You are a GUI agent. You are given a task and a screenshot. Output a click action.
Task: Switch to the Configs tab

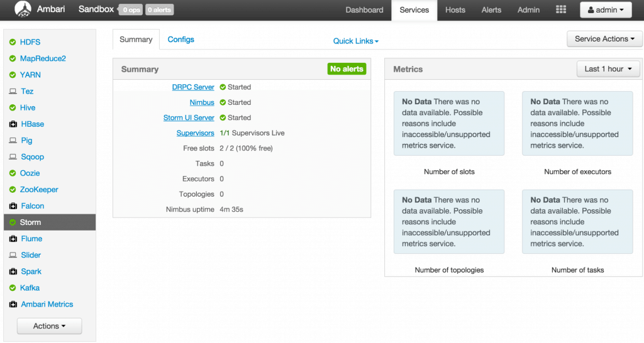pyautogui.click(x=180, y=40)
